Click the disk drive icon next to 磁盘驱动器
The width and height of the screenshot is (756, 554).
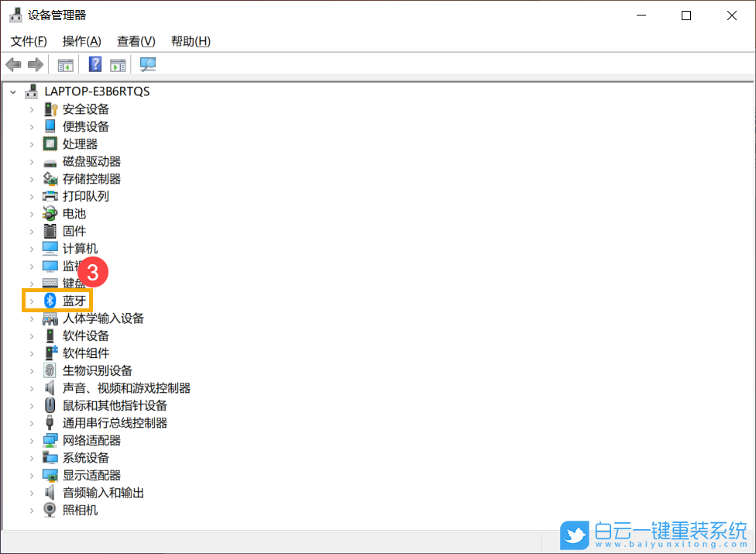pos(48,160)
